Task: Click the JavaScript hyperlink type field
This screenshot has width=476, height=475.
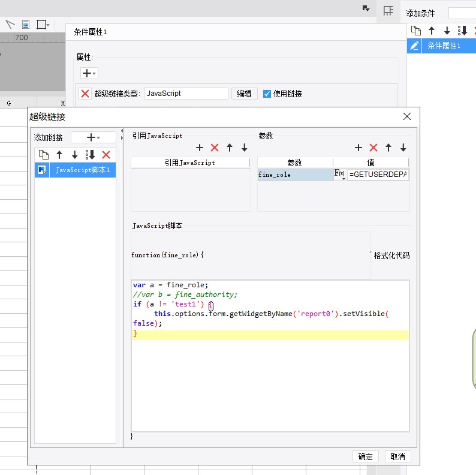Action: coord(186,94)
